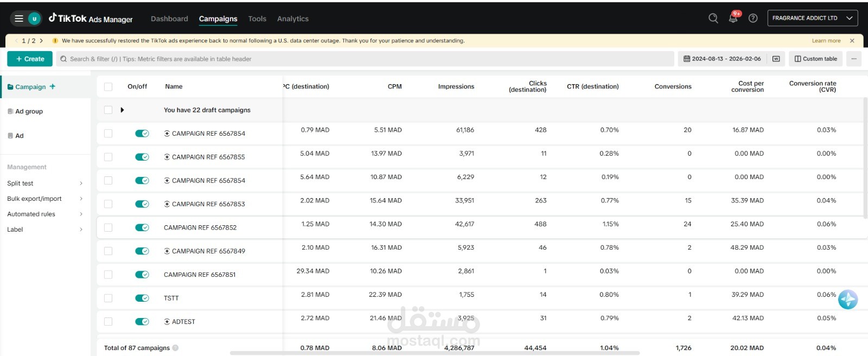Expand the Split test submenu

click(81, 183)
